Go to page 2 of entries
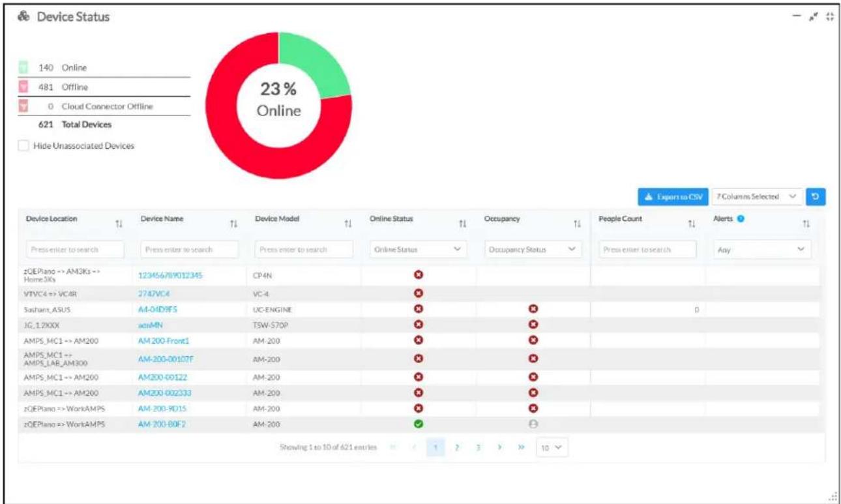 pyautogui.click(x=458, y=448)
